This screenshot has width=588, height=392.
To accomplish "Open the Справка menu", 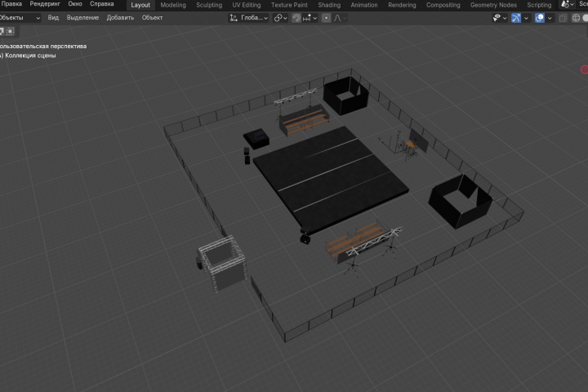I will point(101,4).
